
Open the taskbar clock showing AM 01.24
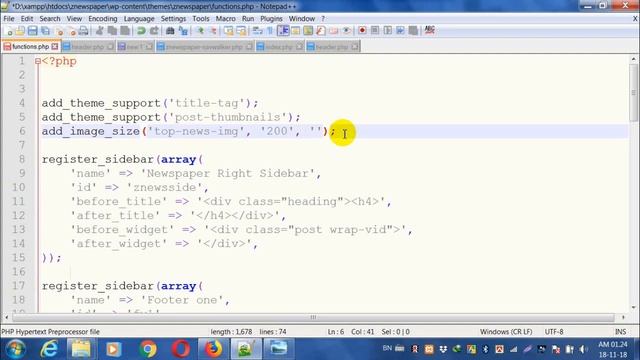[612, 349]
